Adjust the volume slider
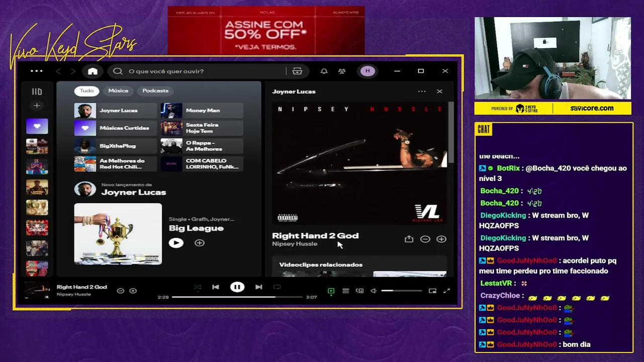 (401, 291)
